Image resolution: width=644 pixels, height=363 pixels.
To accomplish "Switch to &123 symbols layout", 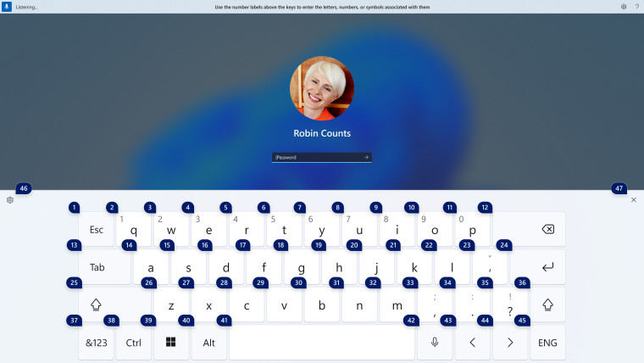I will pos(96,343).
